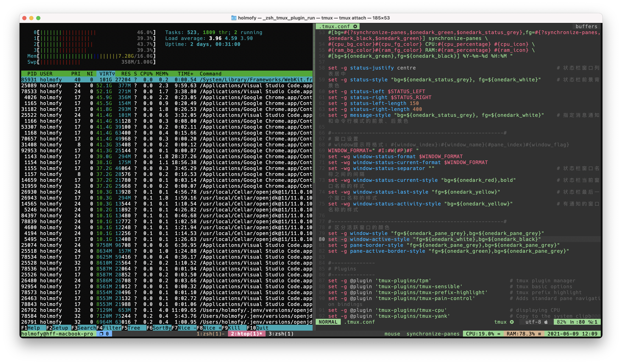Click F4 Filter in htop footer
The height and width of the screenshot is (364, 622).
(109, 328)
